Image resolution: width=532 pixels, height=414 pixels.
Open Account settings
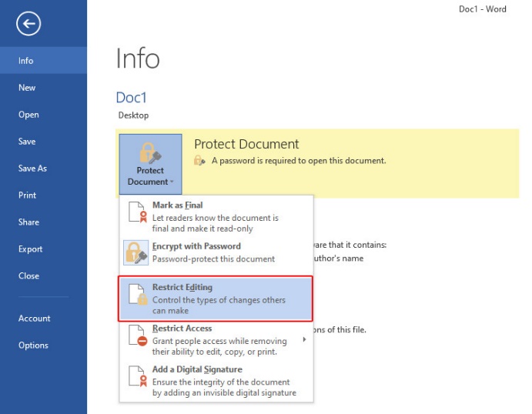click(x=43, y=319)
